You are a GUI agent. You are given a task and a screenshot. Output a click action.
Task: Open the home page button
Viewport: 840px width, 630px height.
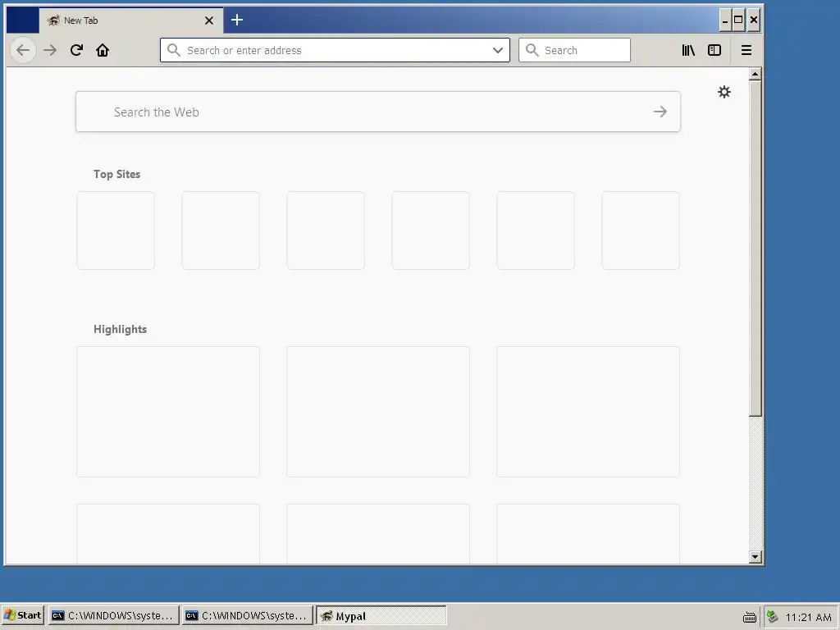(x=103, y=50)
